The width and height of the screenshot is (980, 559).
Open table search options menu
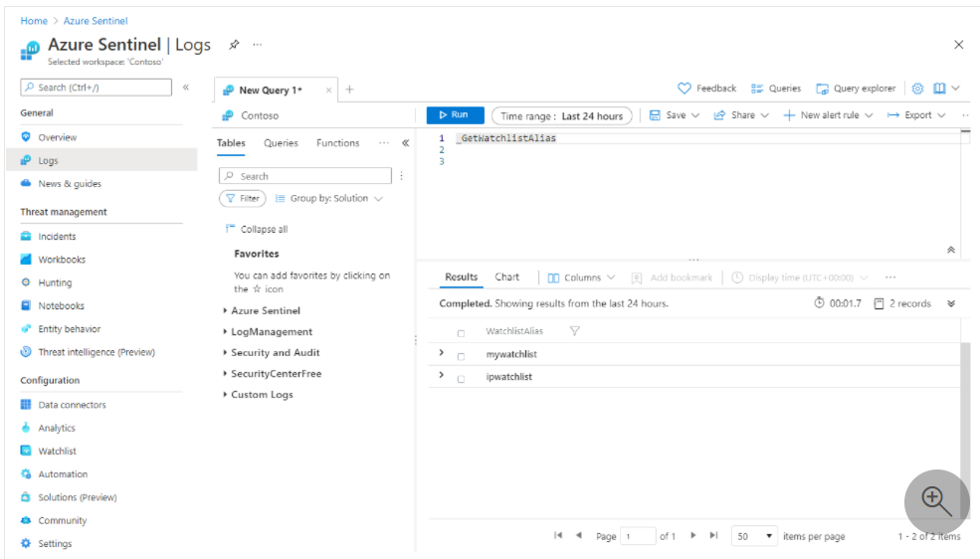[401, 176]
